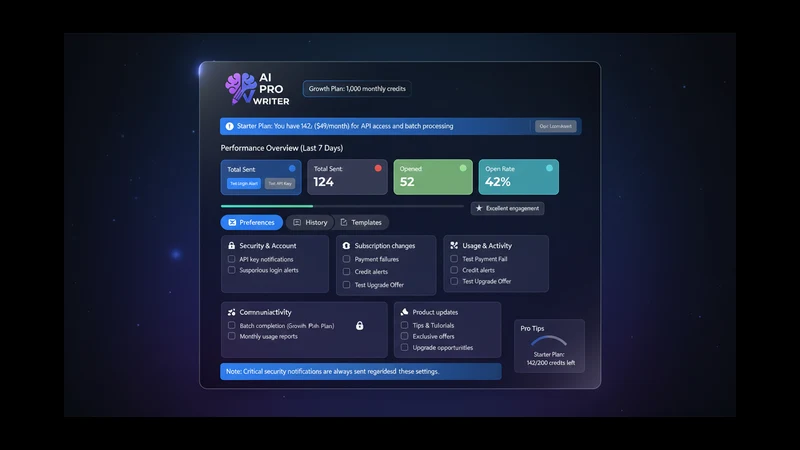Click the credits gauge arc in Pro Tips
800x450 pixels.
549,341
